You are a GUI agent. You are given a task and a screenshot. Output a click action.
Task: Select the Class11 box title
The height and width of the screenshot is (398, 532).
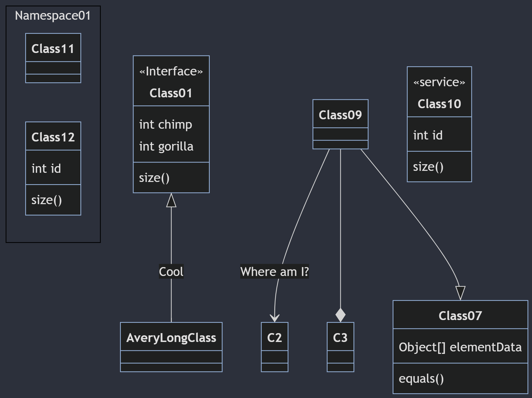click(53, 49)
